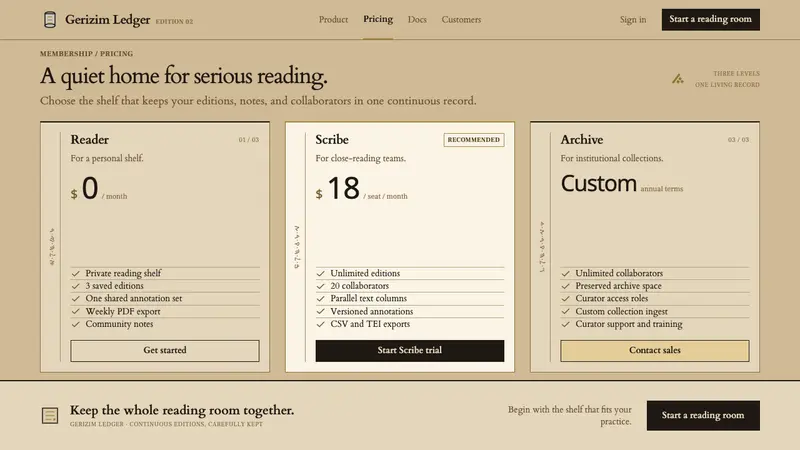Go to Docs in the top navigation

(417, 19)
